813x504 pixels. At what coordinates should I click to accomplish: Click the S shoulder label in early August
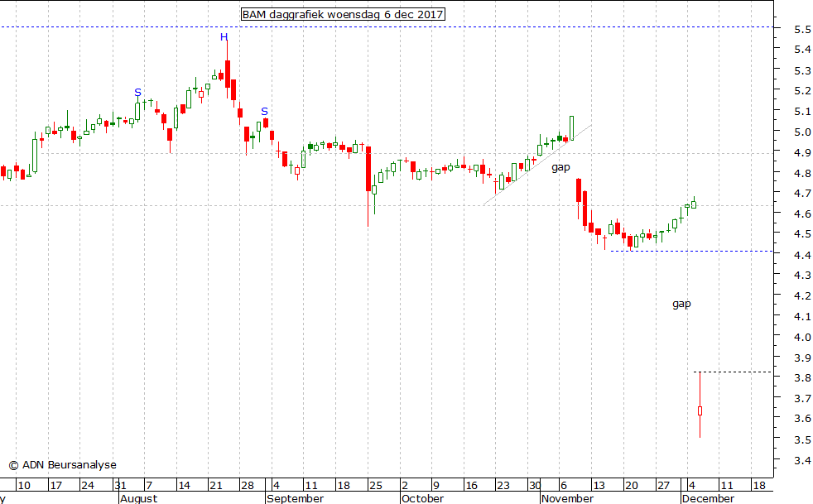point(137,93)
